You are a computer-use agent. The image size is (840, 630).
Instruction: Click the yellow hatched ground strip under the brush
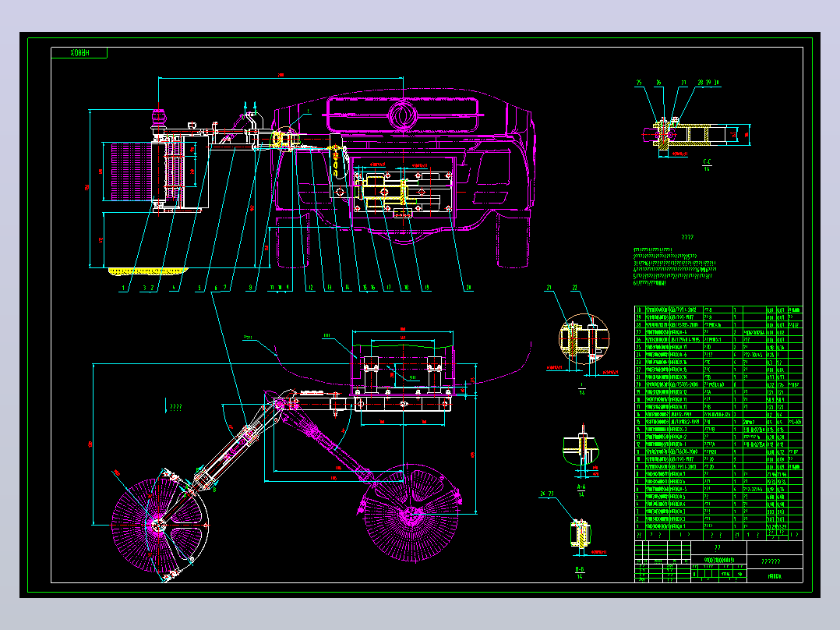147,271
